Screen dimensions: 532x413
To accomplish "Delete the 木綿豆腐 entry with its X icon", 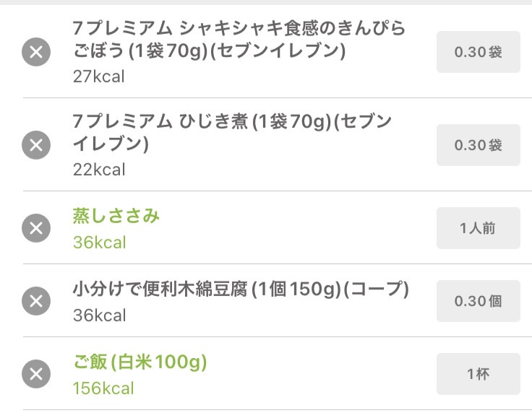I will pos(36,301).
